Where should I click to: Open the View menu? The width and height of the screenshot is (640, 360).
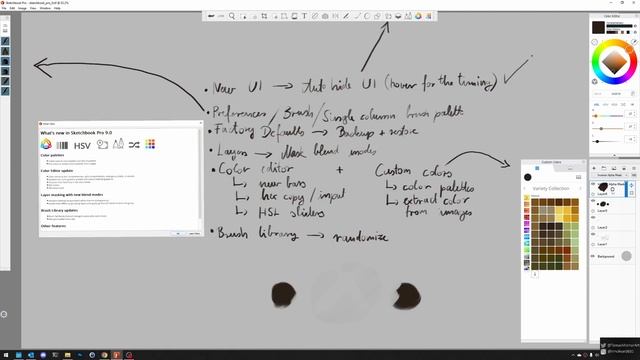33,8
